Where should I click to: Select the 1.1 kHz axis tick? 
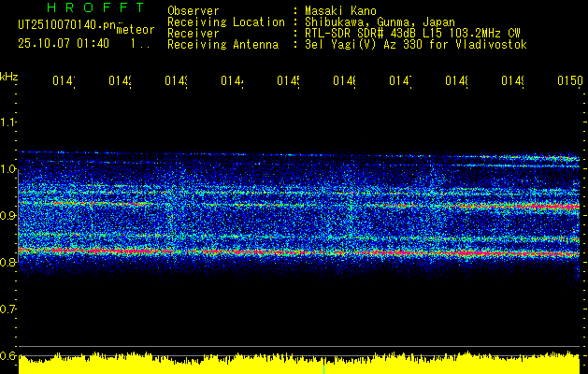coord(9,122)
